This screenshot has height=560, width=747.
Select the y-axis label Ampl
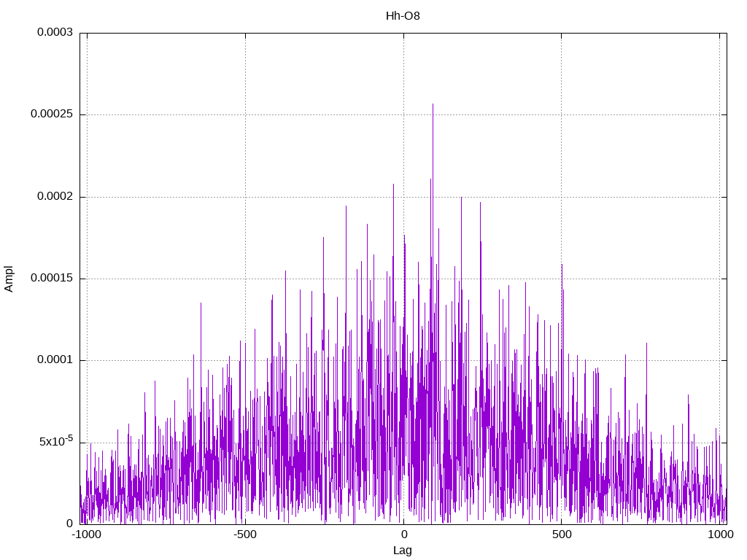coord(9,279)
